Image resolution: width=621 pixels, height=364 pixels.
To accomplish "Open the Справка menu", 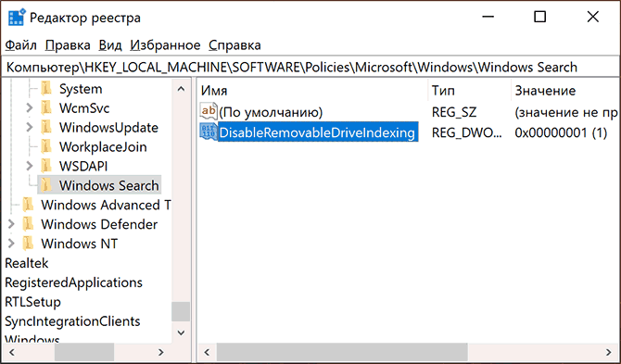I will tap(234, 45).
